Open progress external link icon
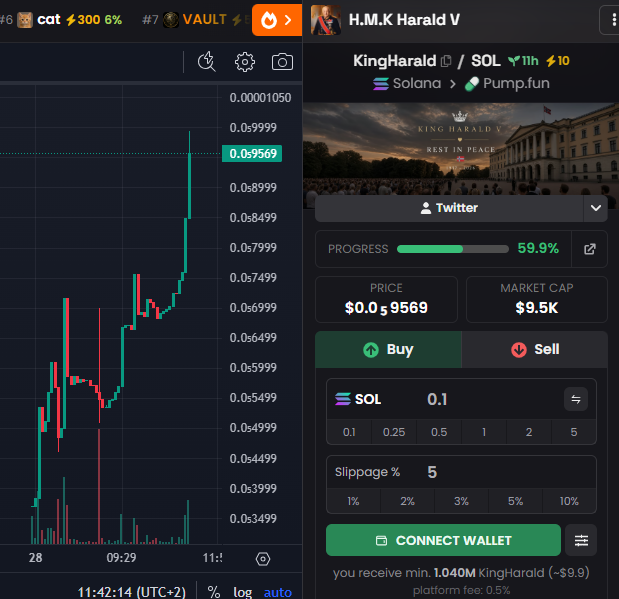This screenshot has width=619, height=599. 589,249
